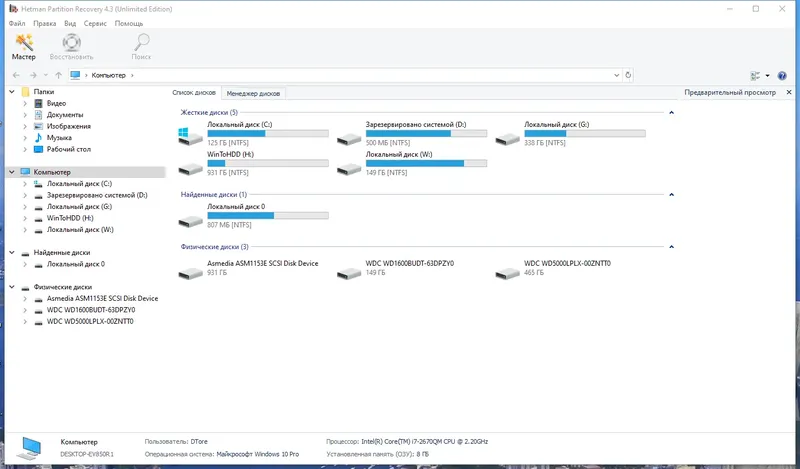Click usage bar of disk W:
The width and height of the screenshot is (800, 469).
point(426,163)
